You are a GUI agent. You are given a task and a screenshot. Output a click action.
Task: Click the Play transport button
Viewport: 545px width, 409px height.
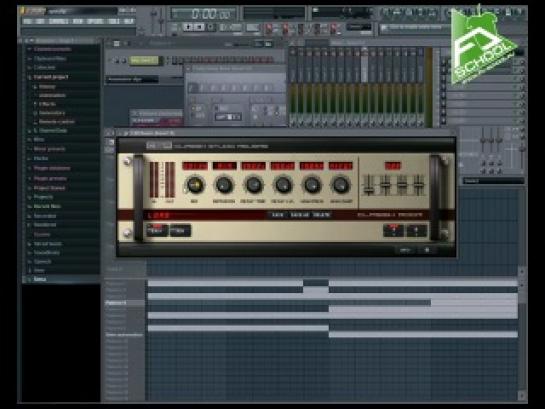(x=188, y=27)
